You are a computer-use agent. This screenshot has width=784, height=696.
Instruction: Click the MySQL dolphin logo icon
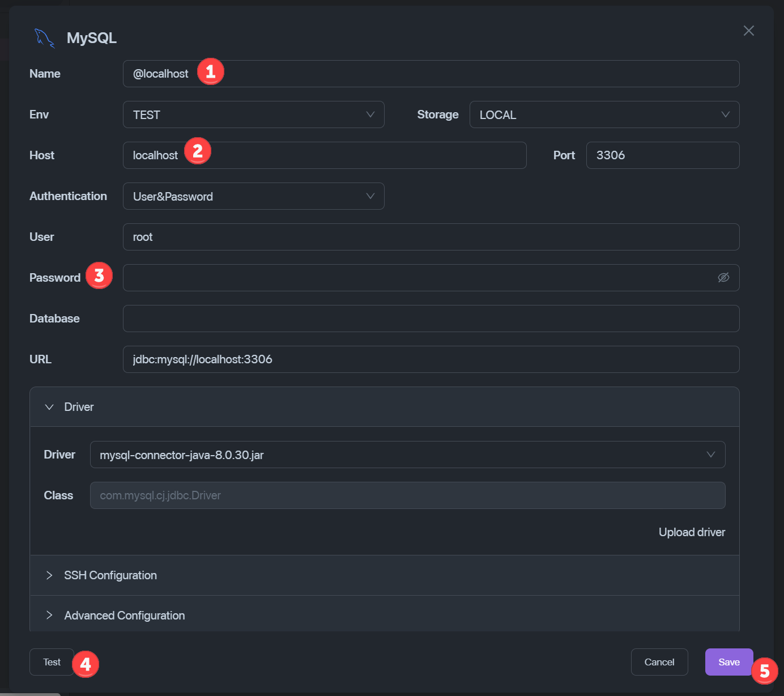pyautogui.click(x=44, y=38)
